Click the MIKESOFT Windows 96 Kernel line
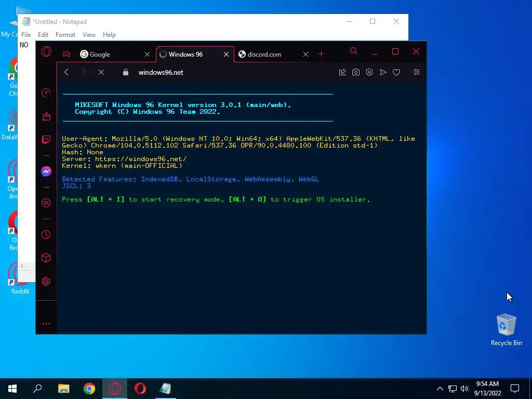Screen dimensions: 532x399 click(182, 105)
